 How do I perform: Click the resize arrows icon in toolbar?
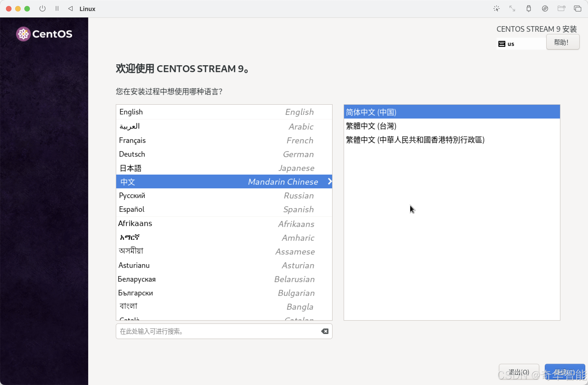pyautogui.click(x=512, y=9)
